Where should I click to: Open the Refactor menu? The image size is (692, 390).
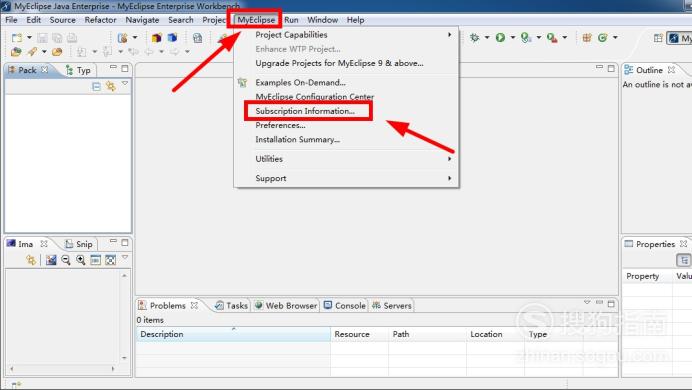(x=101, y=20)
